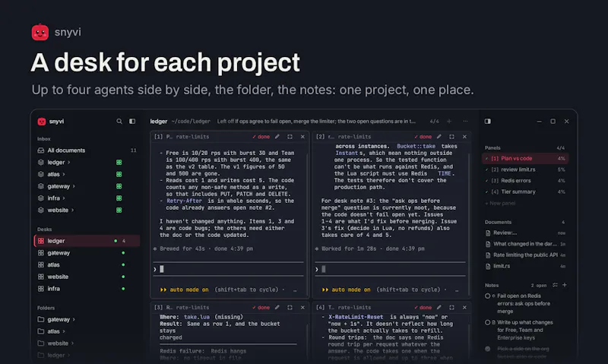The image size is (608, 364).
Task: Rename panel [1] with its pencil icon
Action: point(277,137)
